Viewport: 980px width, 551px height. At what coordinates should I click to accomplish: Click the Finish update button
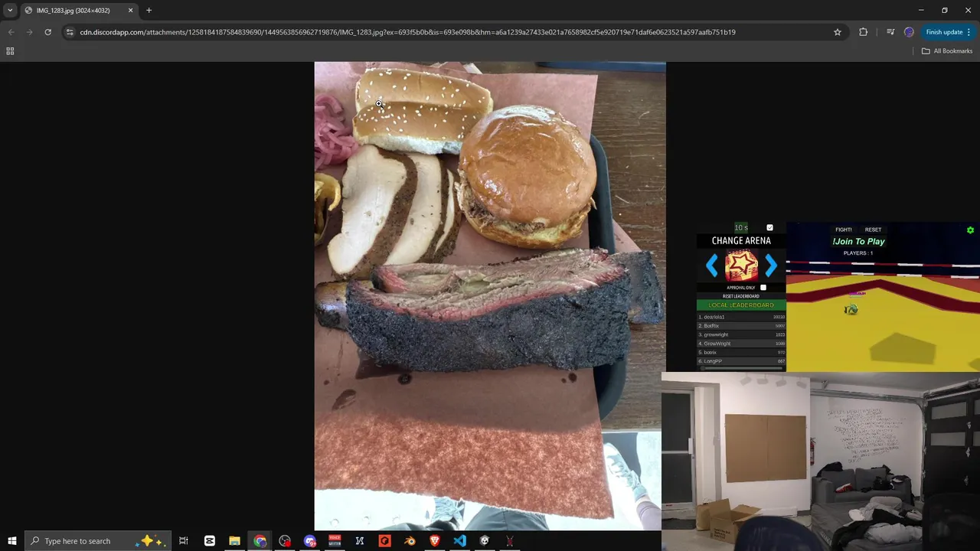(x=948, y=32)
